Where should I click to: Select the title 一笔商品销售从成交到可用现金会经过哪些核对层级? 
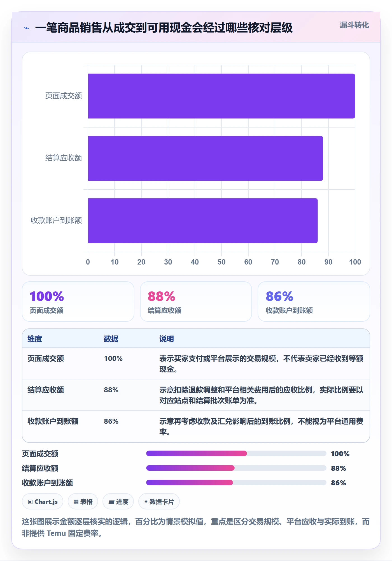point(164,28)
